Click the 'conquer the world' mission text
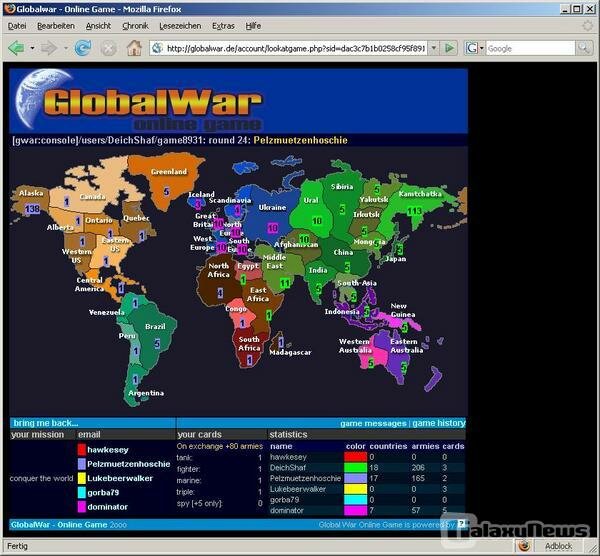The image size is (600, 556). (41, 478)
